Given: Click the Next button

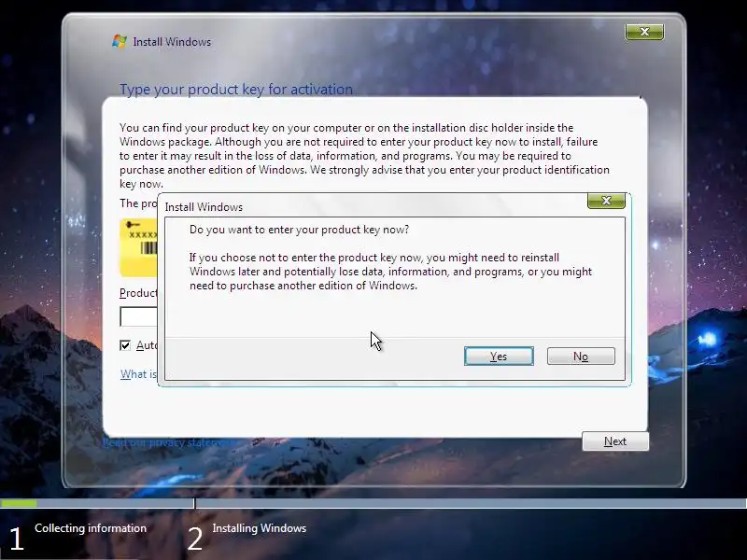Looking at the screenshot, I should (615, 441).
